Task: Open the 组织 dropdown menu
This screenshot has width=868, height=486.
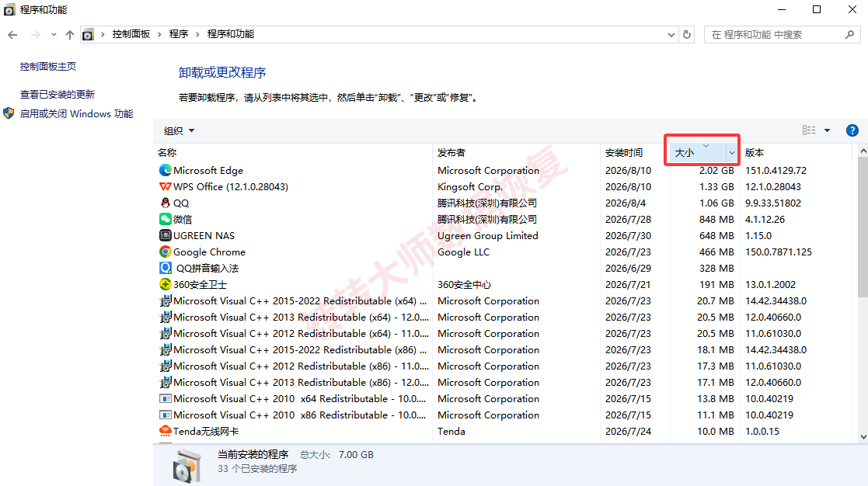Action: click(179, 131)
